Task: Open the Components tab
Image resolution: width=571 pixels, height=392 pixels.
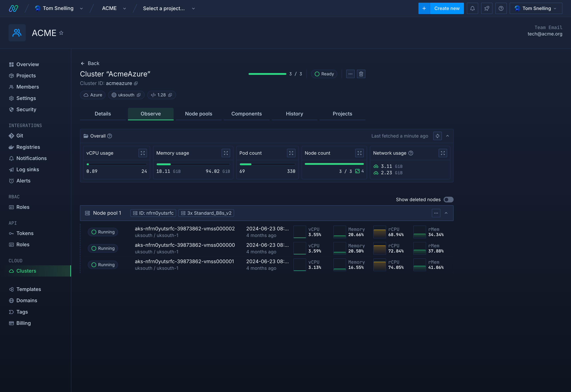Action: click(246, 114)
